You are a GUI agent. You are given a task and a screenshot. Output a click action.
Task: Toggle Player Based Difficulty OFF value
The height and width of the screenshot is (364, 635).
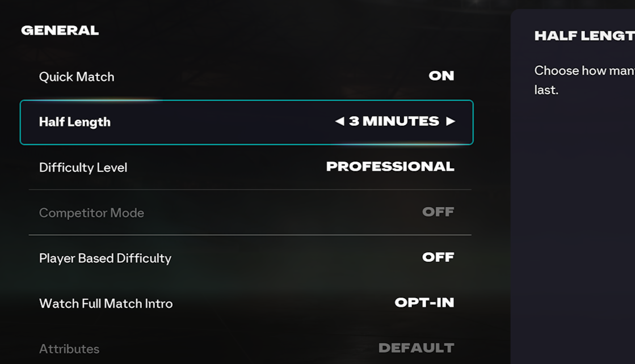[438, 257]
